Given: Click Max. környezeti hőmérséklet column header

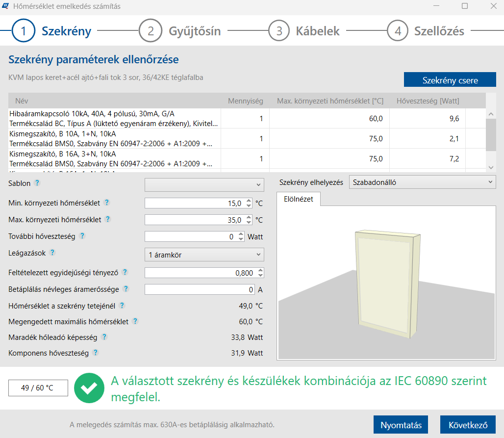Looking at the screenshot, I should tap(330, 101).
